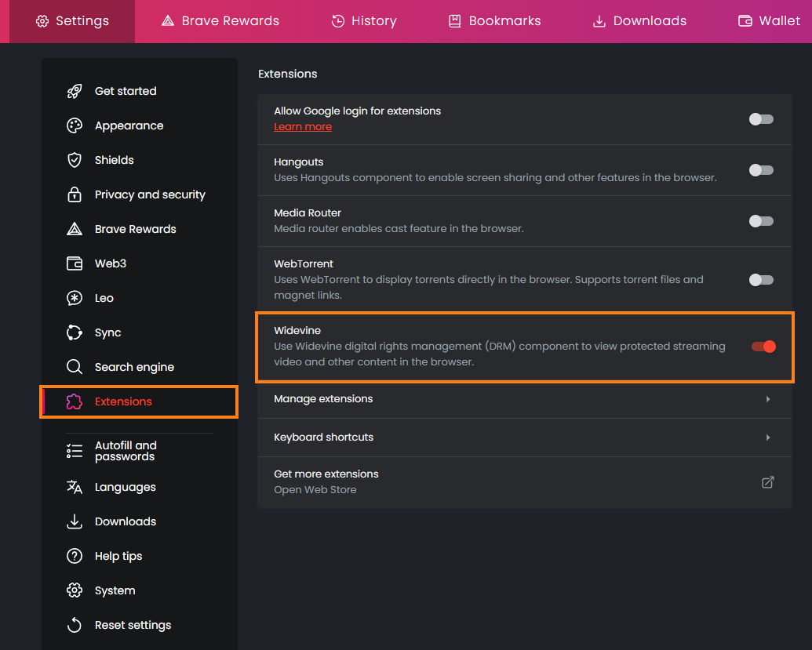Click the History clock icon in top bar
The image size is (812, 650).
point(337,21)
